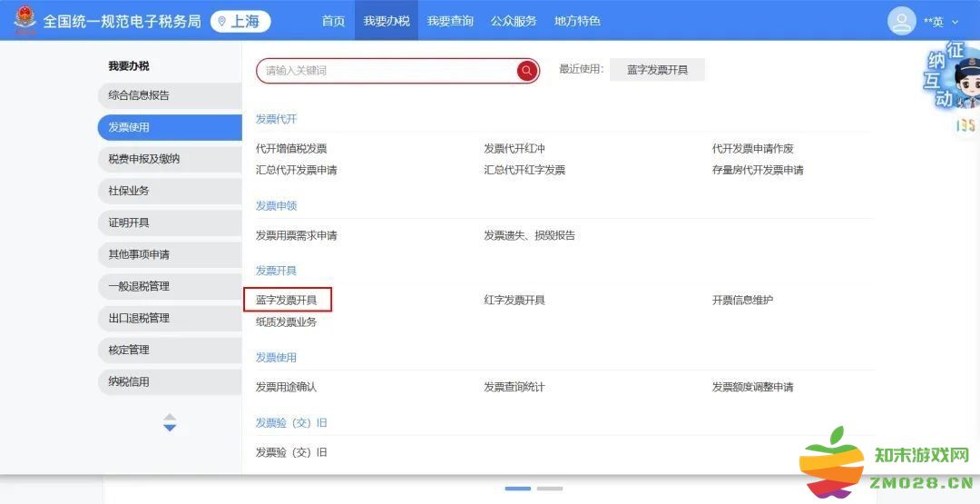Select the 我要办税 top menu
Viewport: 980px width, 504px height.
pos(387,21)
